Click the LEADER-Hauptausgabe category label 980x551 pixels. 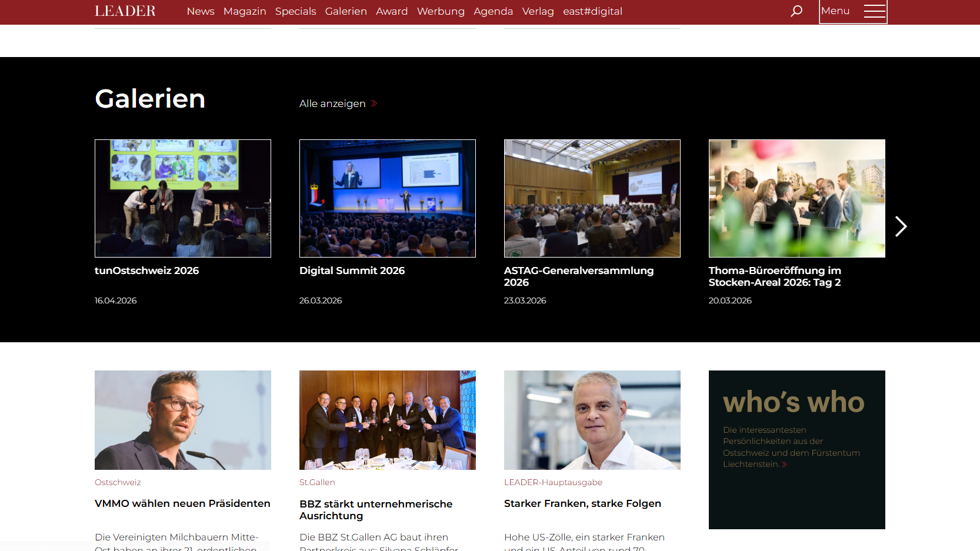(x=553, y=482)
